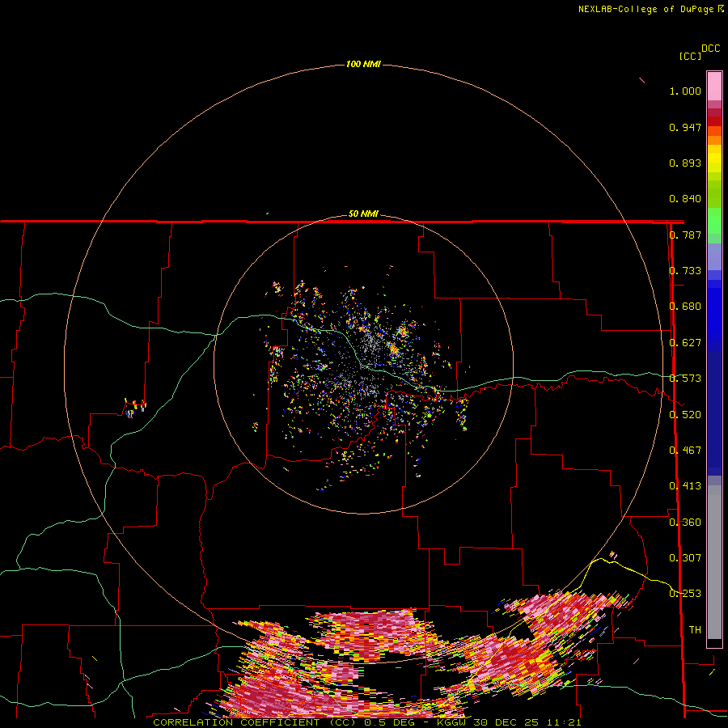Click the DCC label above color bar

point(710,49)
